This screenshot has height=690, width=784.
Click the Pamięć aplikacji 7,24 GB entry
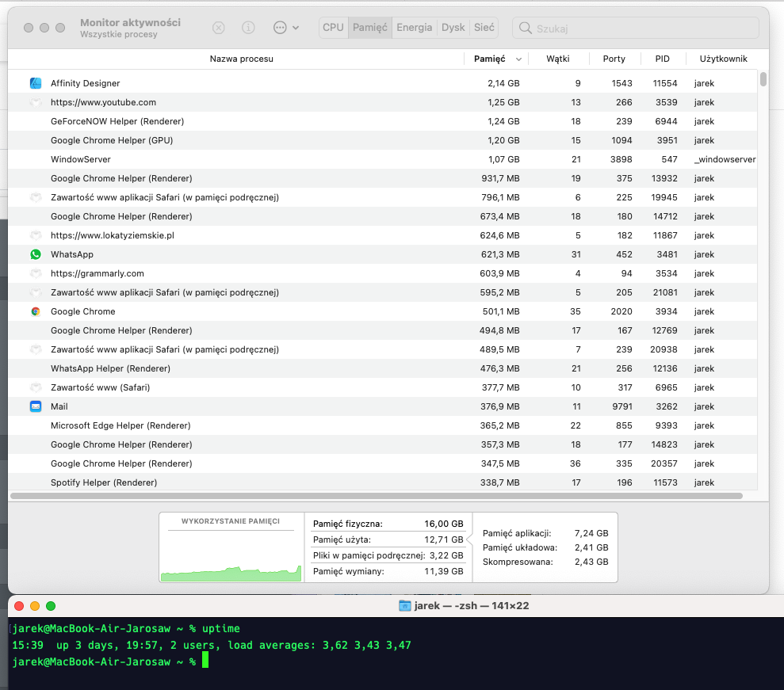(545, 533)
